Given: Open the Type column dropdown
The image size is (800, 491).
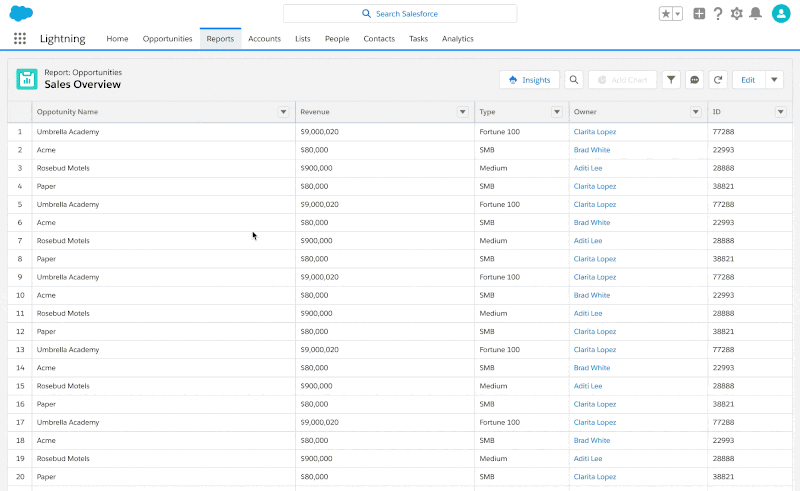Looking at the screenshot, I should [557, 112].
